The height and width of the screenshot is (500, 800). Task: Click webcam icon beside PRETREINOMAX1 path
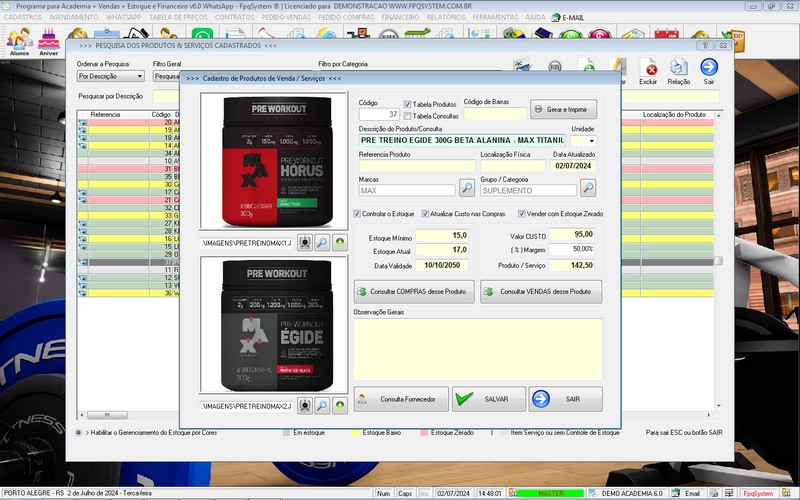pyautogui.click(x=305, y=243)
